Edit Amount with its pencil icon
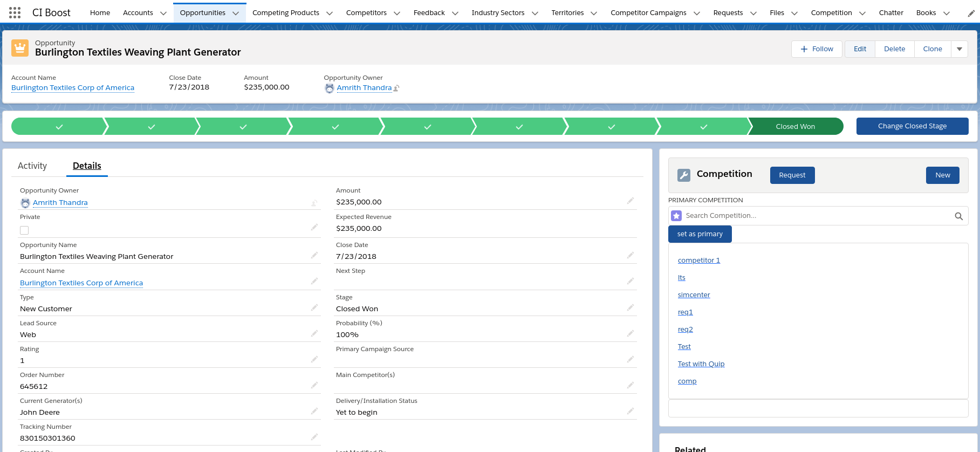Viewport: 980px width, 452px height. point(630,201)
